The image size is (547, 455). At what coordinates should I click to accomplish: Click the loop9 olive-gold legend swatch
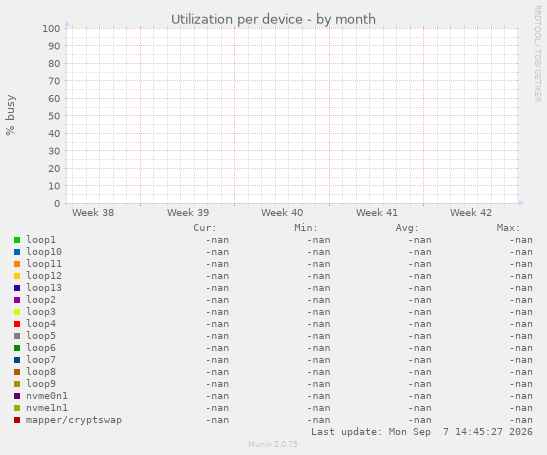pyautogui.click(x=17, y=384)
